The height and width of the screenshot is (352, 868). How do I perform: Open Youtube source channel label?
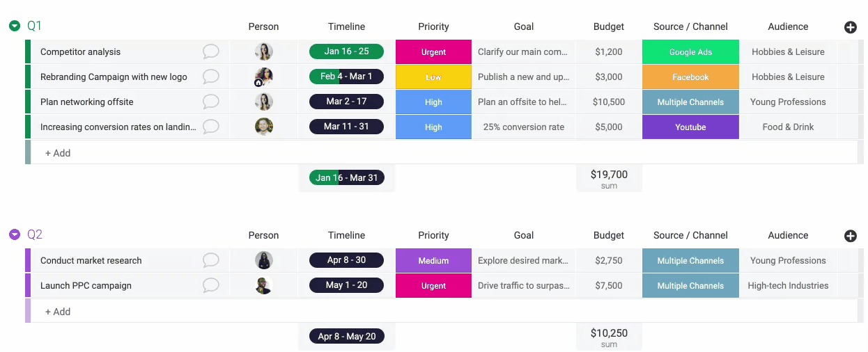(x=690, y=127)
